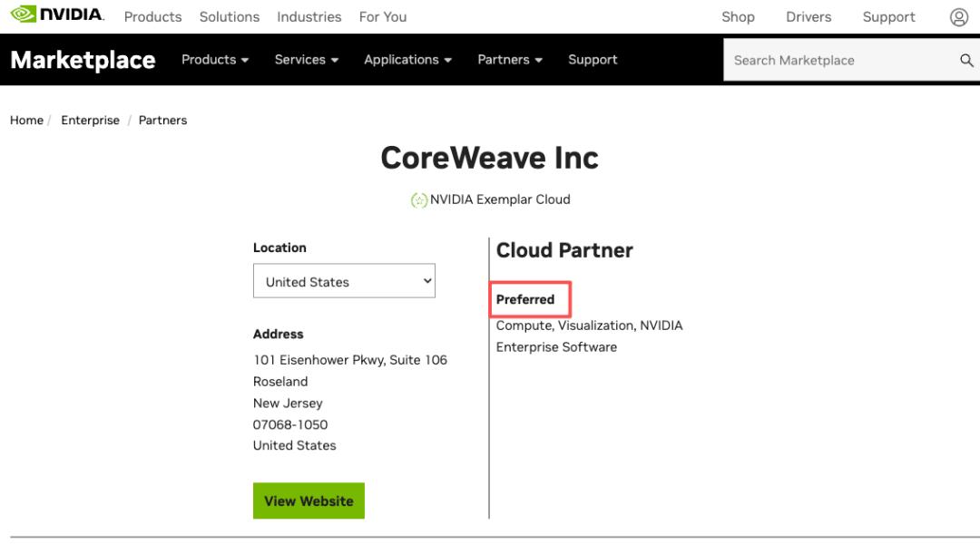This screenshot has width=980, height=544.
Task: Open Support in the Marketplace bar
Action: pos(593,60)
